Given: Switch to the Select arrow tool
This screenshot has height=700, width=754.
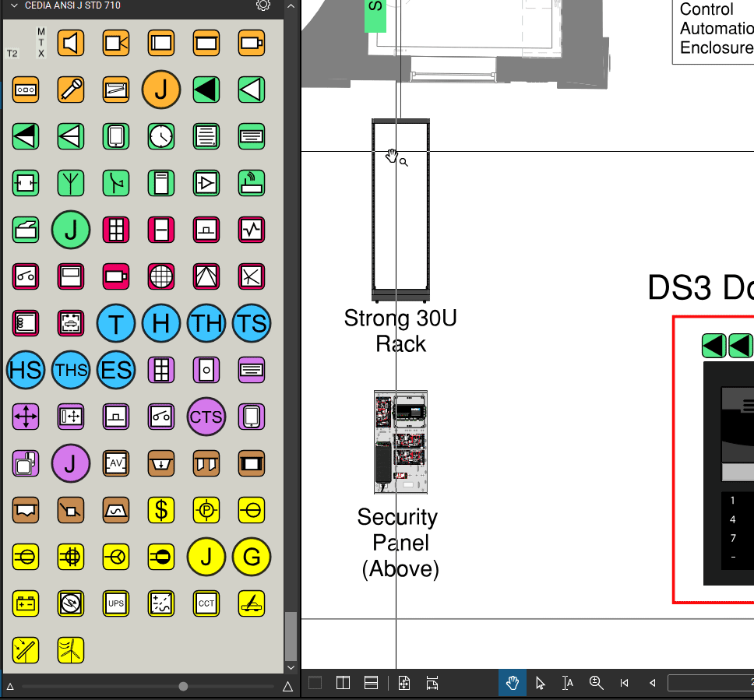Looking at the screenshot, I should coord(540,683).
